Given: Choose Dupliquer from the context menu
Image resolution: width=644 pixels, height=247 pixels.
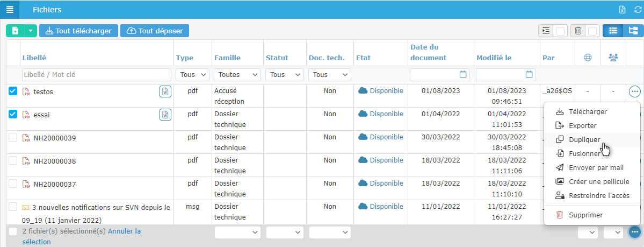Looking at the screenshot, I should tap(584, 139).
